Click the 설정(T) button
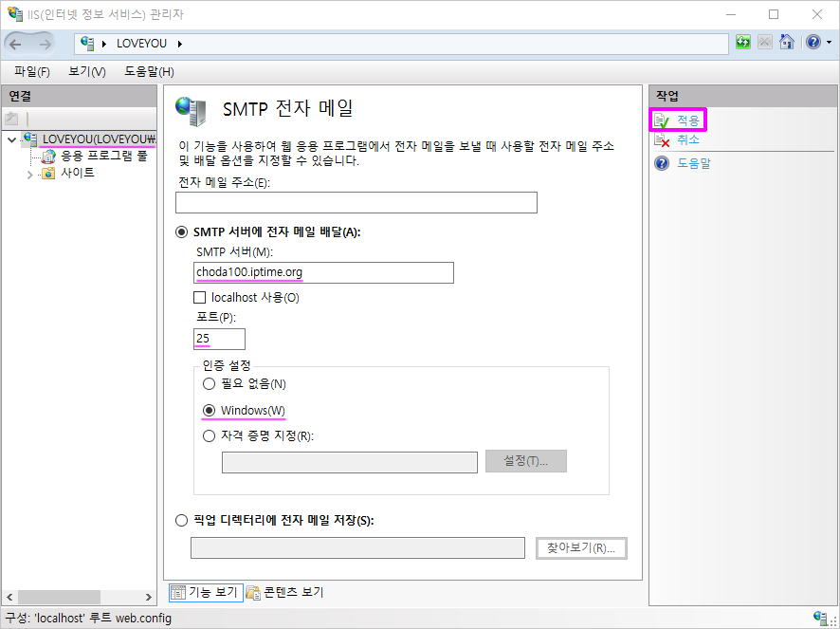Image resolution: width=840 pixels, height=629 pixels. point(525,461)
